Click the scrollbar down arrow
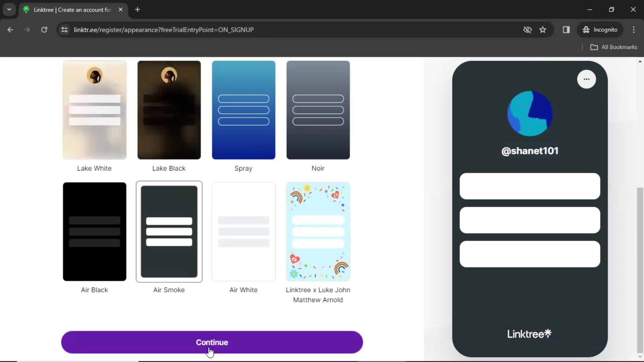The image size is (644, 362). 640,357
